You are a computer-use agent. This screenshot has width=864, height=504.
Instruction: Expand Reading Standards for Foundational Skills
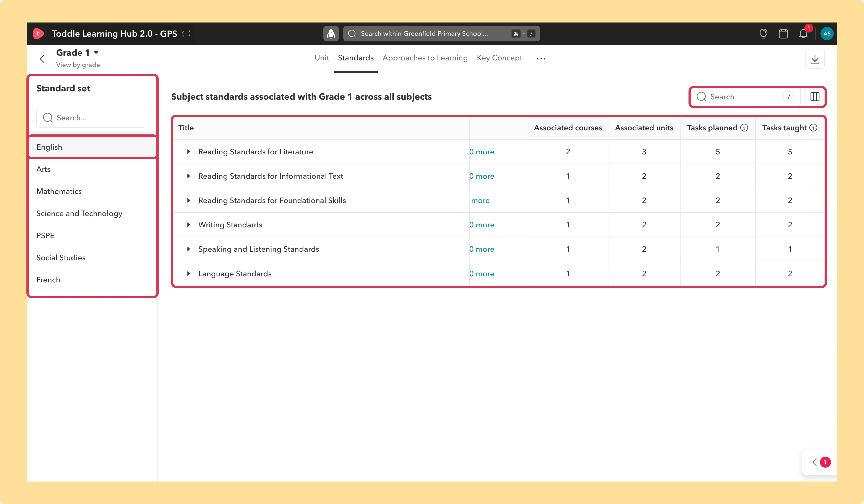point(188,200)
